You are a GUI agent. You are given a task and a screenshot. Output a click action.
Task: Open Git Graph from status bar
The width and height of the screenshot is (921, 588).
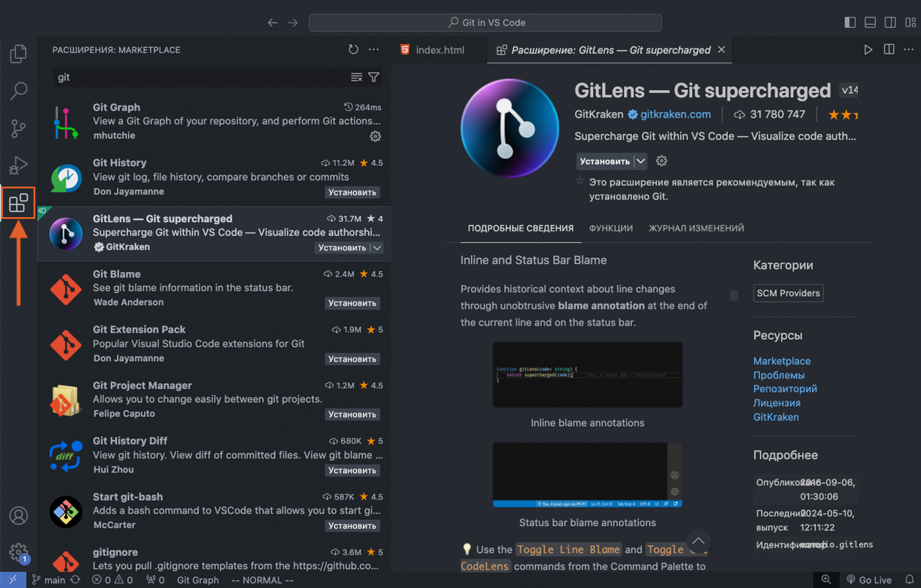click(x=198, y=580)
